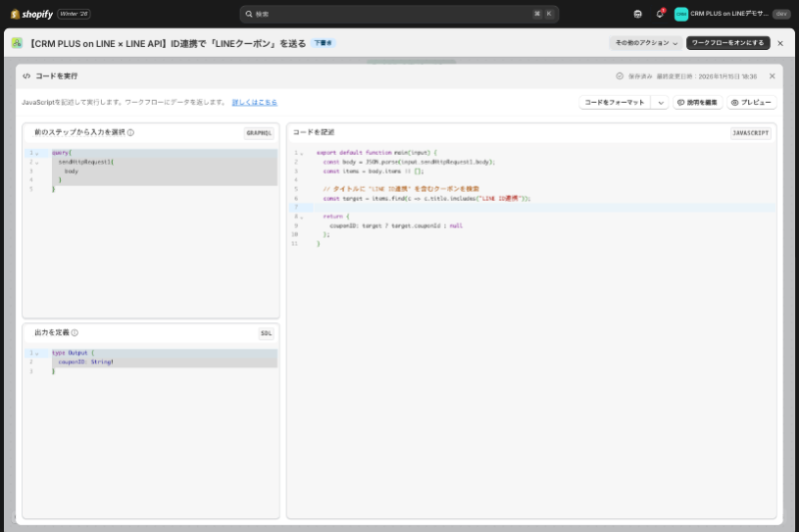The image size is (799, 532).
Task: Click ワークフローをオンにする button
Action: (728, 43)
